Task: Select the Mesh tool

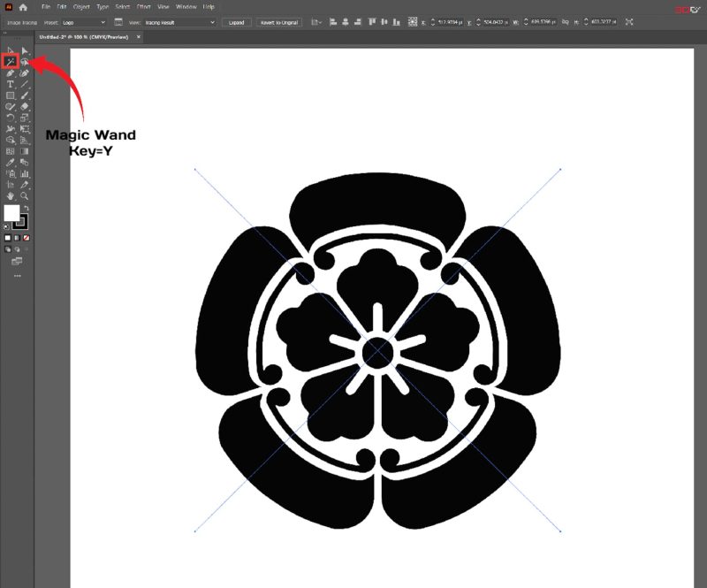Action: [10, 151]
